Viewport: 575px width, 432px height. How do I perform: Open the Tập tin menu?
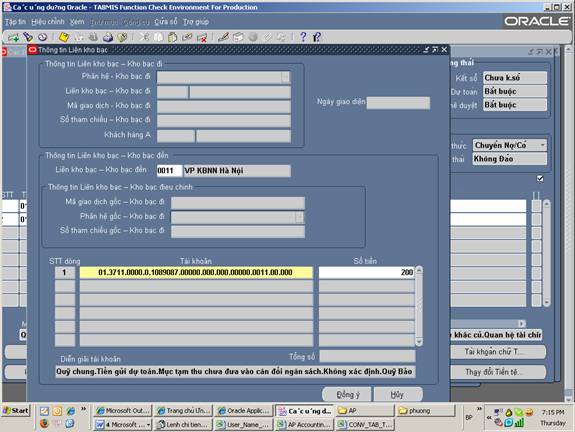[15, 22]
